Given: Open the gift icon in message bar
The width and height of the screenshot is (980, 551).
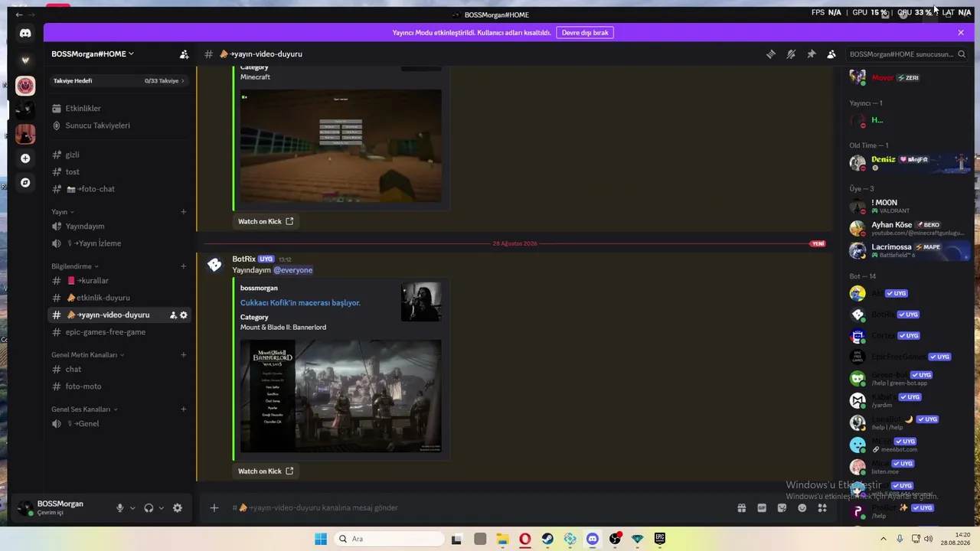Looking at the screenshot, I should 742,507.
